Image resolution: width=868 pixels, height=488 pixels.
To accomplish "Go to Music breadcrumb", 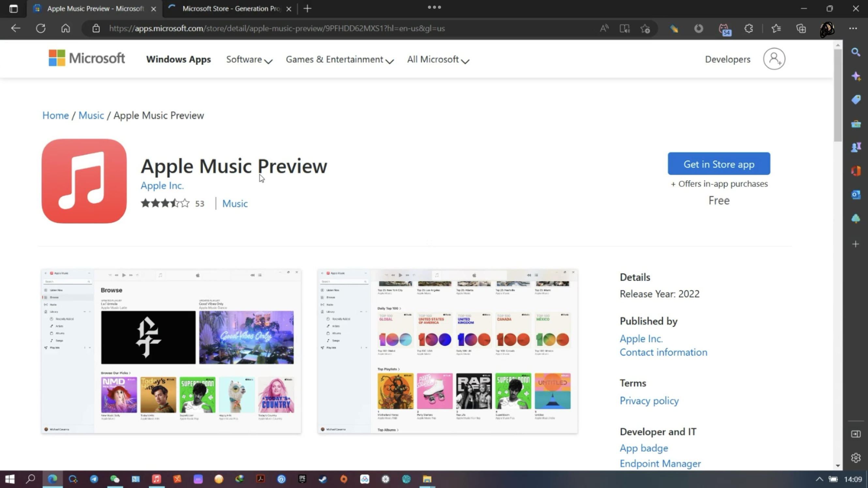I will coord(91,115).
